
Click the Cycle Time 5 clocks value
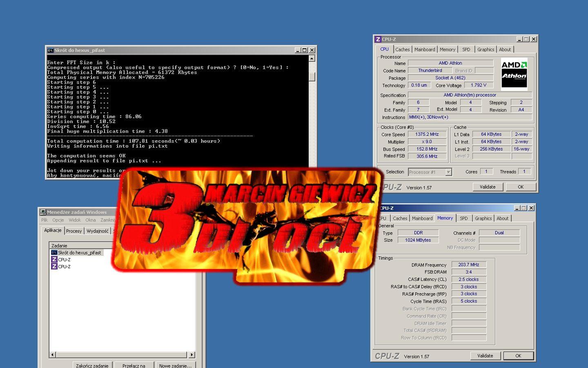pos(469,301)
